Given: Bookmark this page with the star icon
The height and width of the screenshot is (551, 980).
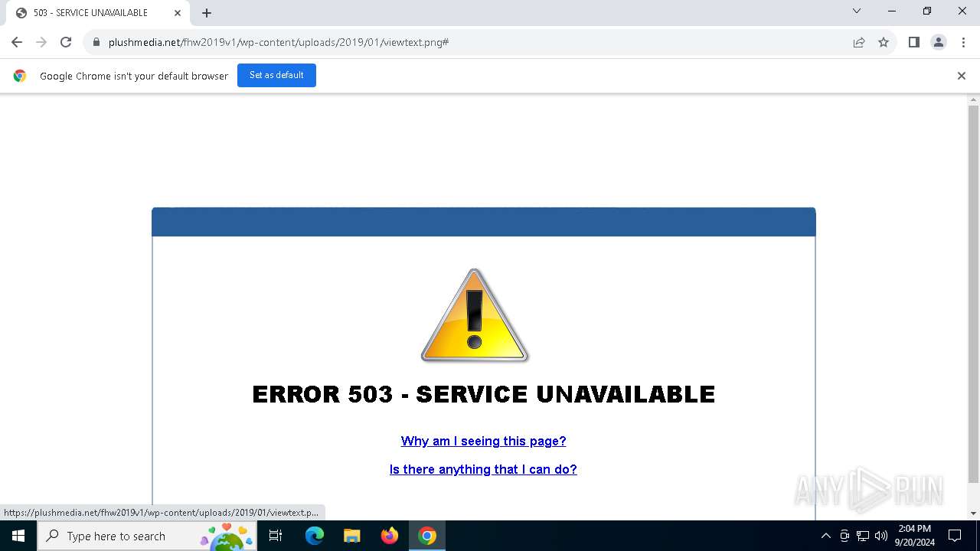Looking at the screenshot, I should coord(884,42).
